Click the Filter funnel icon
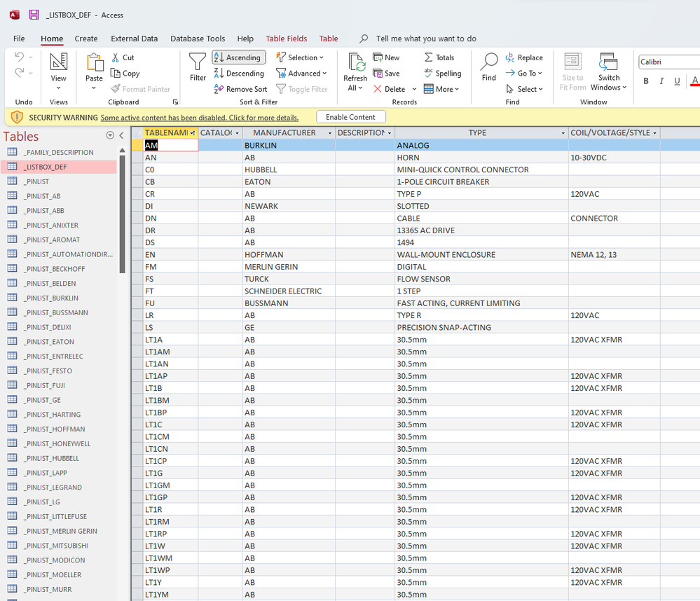Viewport: 700px width, 601px height. [198, 62]
